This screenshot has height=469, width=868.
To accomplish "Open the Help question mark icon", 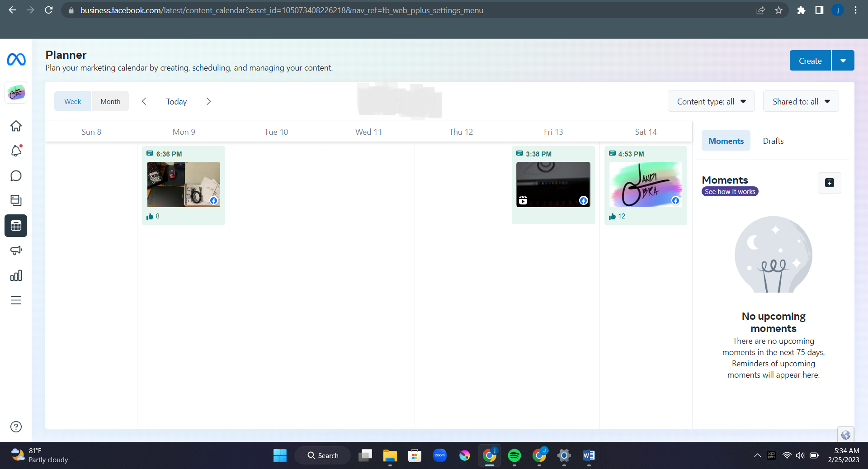I will tap(16, 426).
